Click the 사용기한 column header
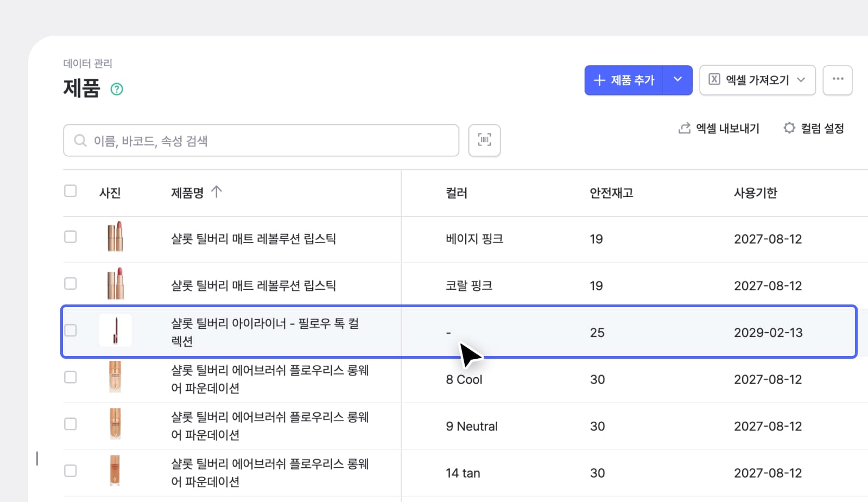The image size is (868, 502). pos(756,193)
